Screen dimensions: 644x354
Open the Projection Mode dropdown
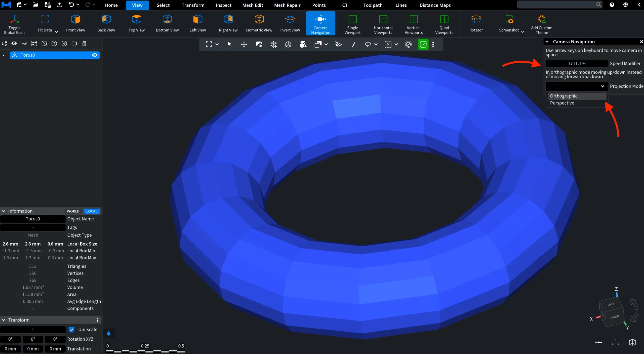(x=577, y=86)
